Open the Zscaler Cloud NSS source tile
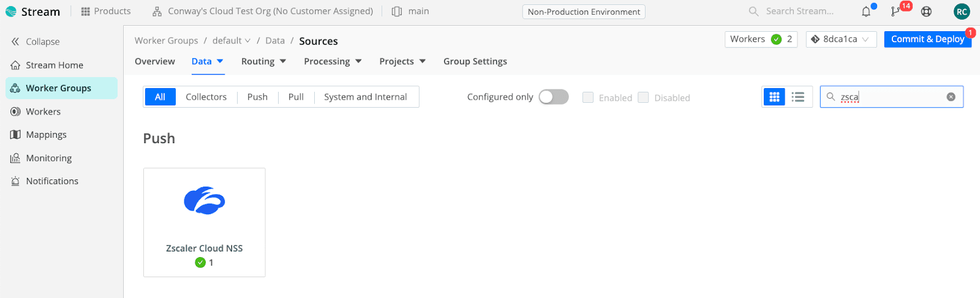This screenshot has width=980, height=298. [204, 222]
